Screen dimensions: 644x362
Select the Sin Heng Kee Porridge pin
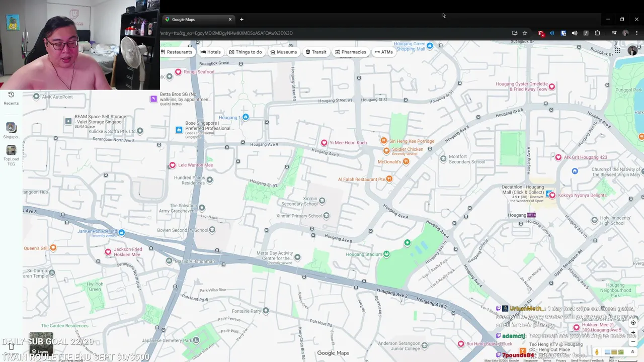point(383,141)
